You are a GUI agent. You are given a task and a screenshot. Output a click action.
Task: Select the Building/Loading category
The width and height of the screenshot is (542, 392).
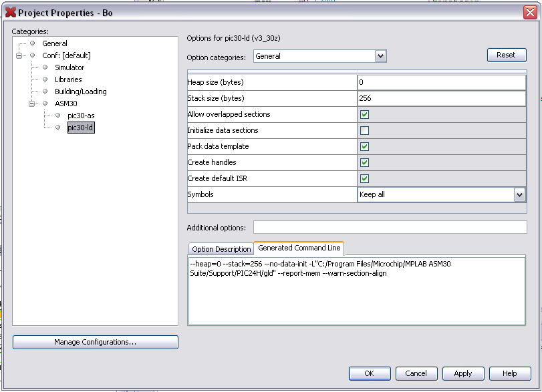[81, 91]
